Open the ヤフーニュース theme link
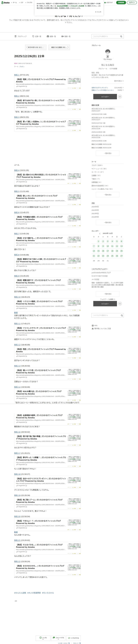 click(x=99, y=169)
